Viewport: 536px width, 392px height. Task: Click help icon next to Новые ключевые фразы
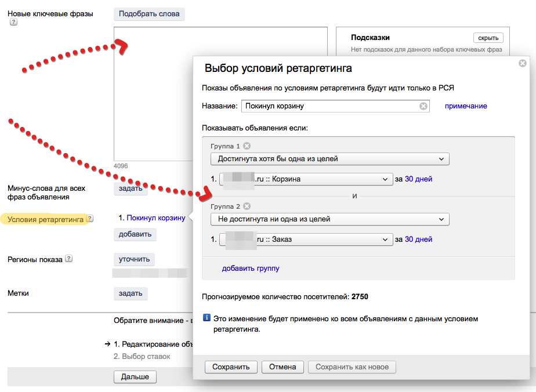pos(13,23)
